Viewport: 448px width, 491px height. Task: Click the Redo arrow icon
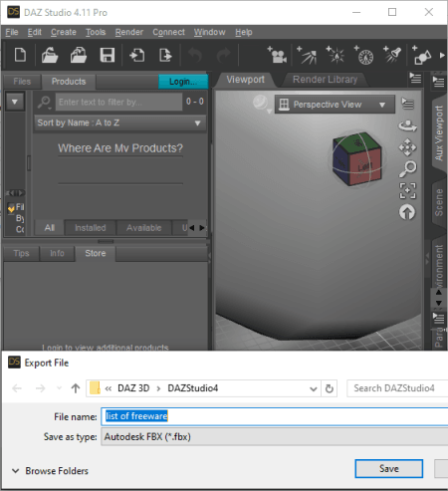(223, 55)
